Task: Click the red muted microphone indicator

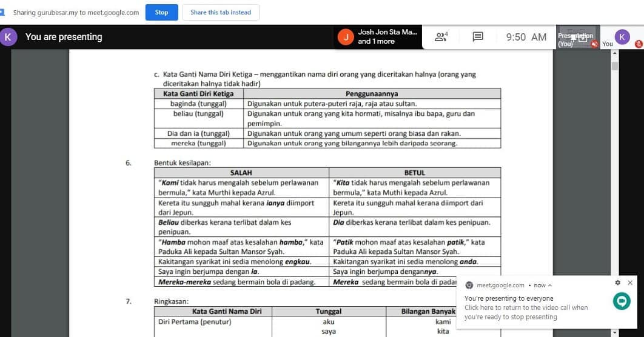Action: 639,44
